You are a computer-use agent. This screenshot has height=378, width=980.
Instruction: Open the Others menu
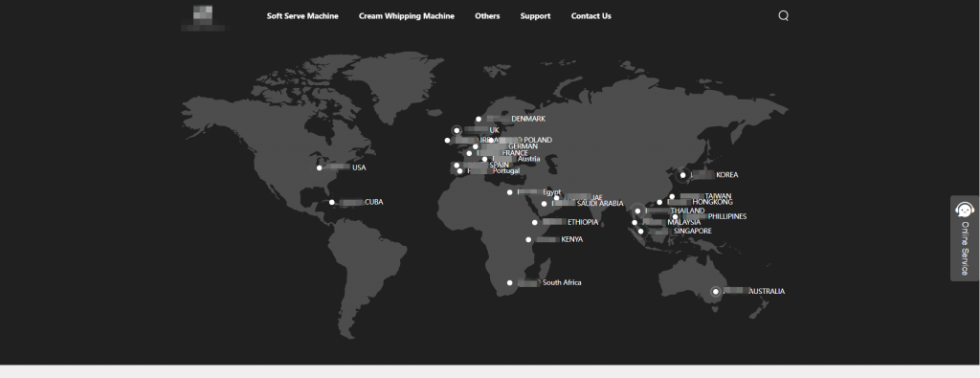pos(487,16)
